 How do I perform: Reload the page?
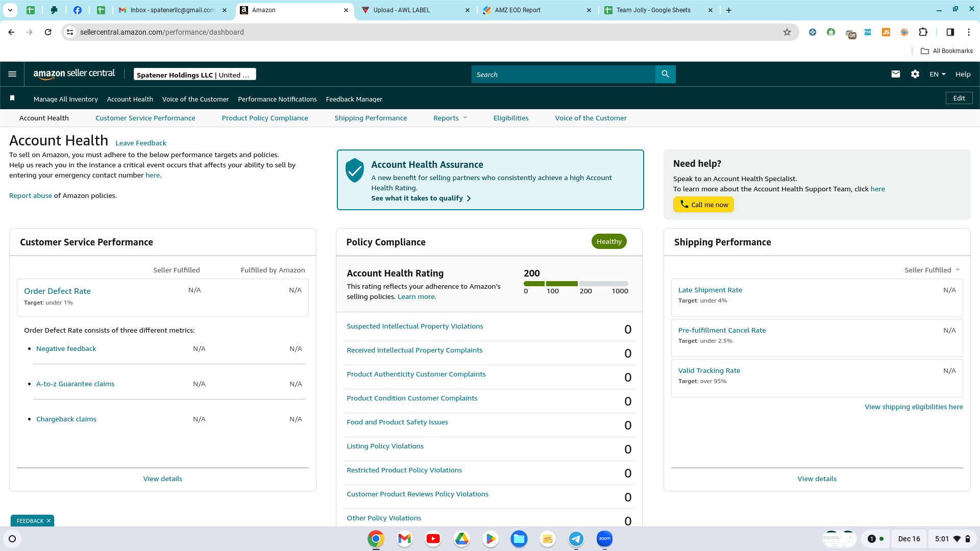click(48, 32)
